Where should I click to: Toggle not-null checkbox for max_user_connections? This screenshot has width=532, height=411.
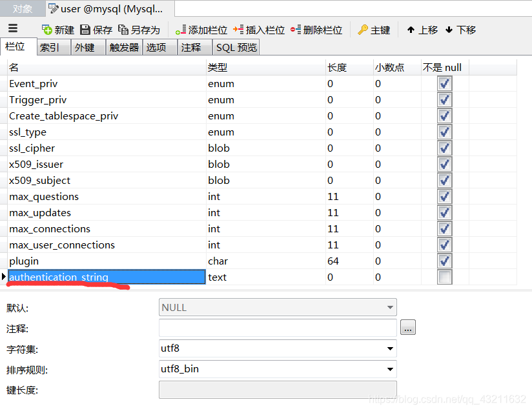pyautogui.click(x=444, y=245)
